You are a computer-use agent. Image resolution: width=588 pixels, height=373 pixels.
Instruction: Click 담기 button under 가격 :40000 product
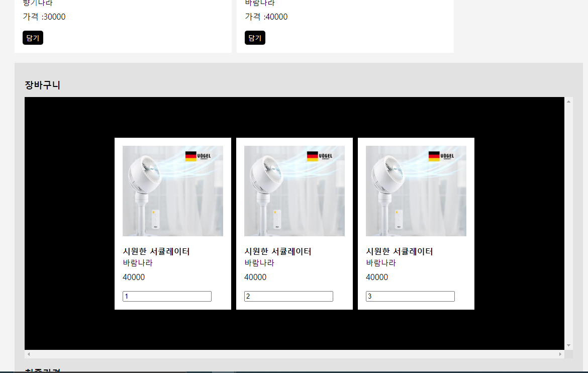pyautogui.click(x=255, y=38)
